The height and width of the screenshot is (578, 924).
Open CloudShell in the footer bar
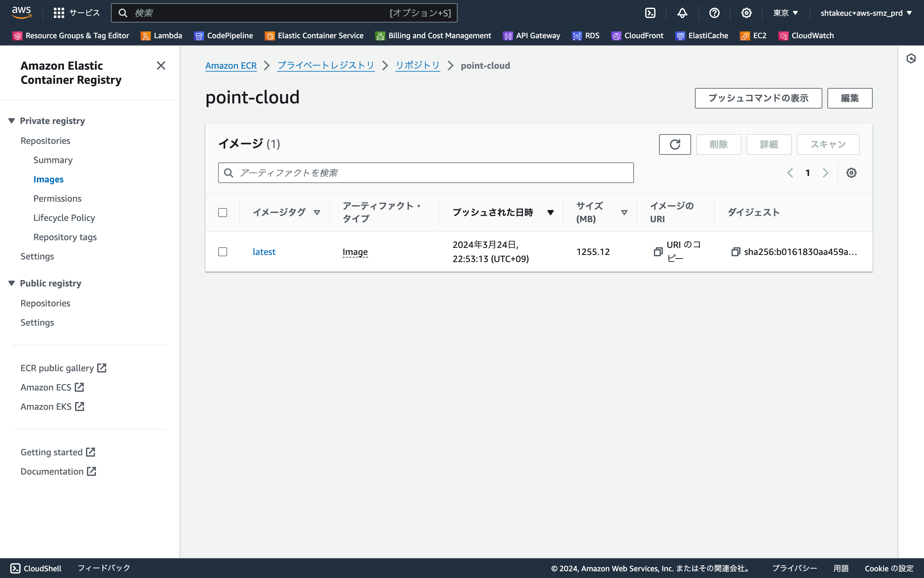click(x=36, y=568)
